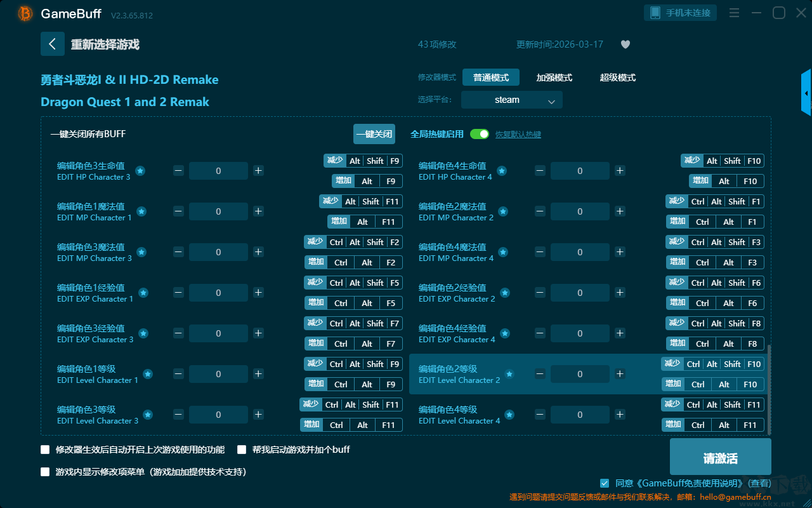Click the GameBuff logo icon
This screenshot has height=508, width=812.
pos(25,13)
